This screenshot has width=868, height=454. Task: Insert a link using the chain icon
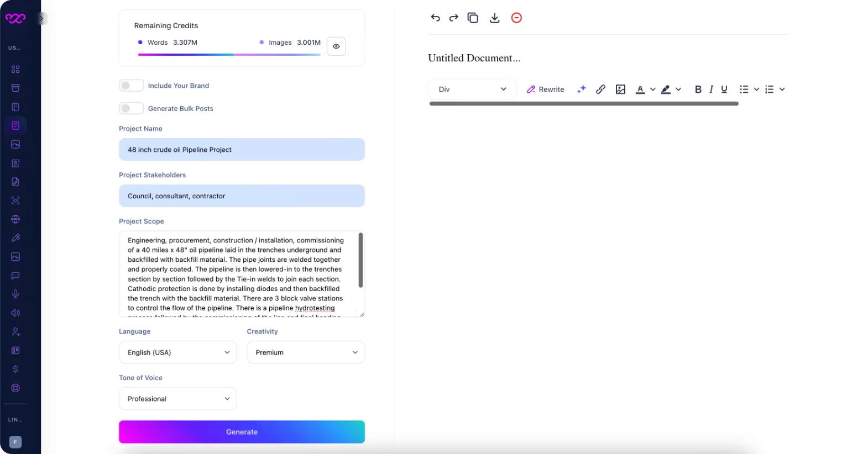(x=600, y=89)
